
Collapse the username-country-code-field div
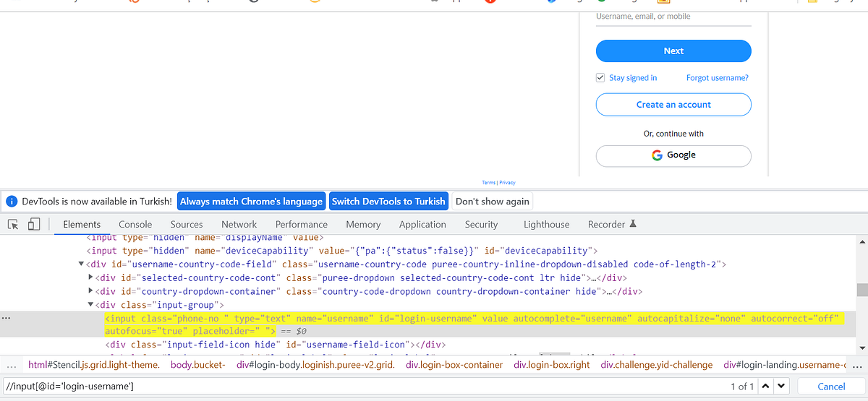click(82, 264)
